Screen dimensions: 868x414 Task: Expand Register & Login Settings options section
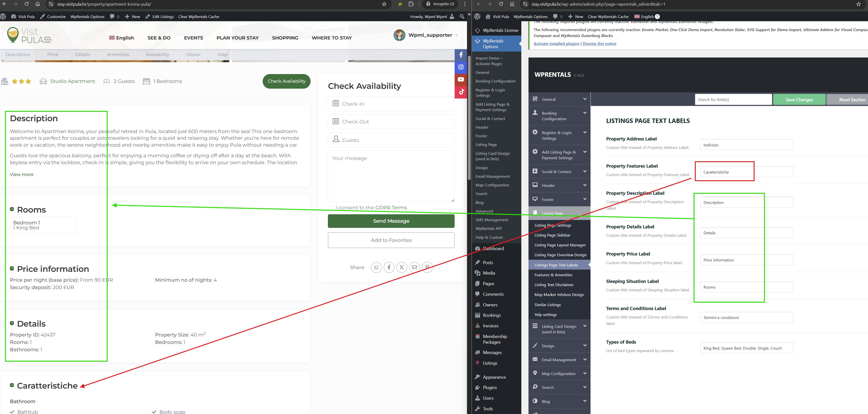click(559, 135)
